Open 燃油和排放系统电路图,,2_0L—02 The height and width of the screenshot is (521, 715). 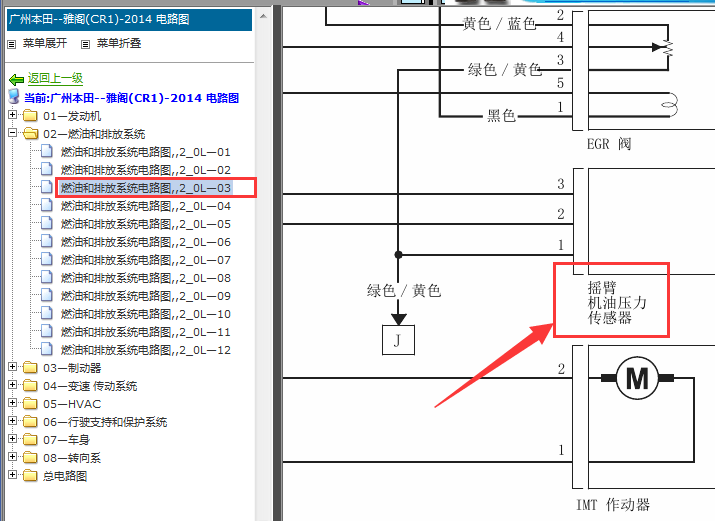(145, 170)
